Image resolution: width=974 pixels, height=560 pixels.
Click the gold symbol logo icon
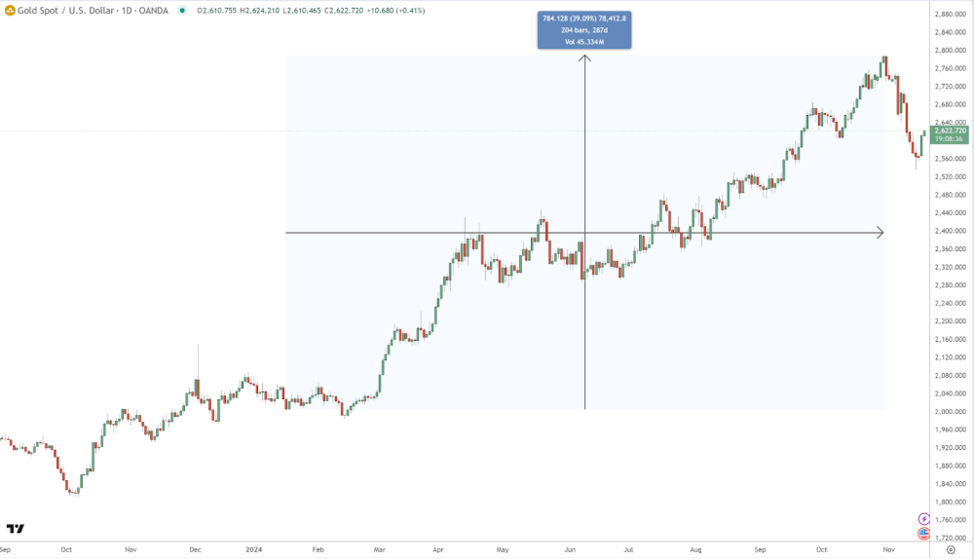point(10,11)
